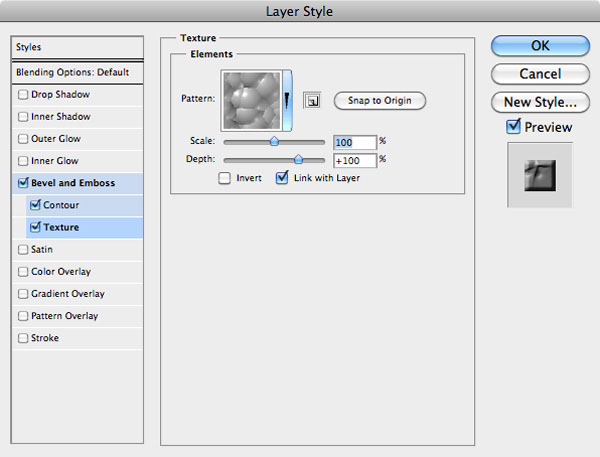Click the style preview thumbnail
This screenshot has width=600, height=457.
coord(539,174)
